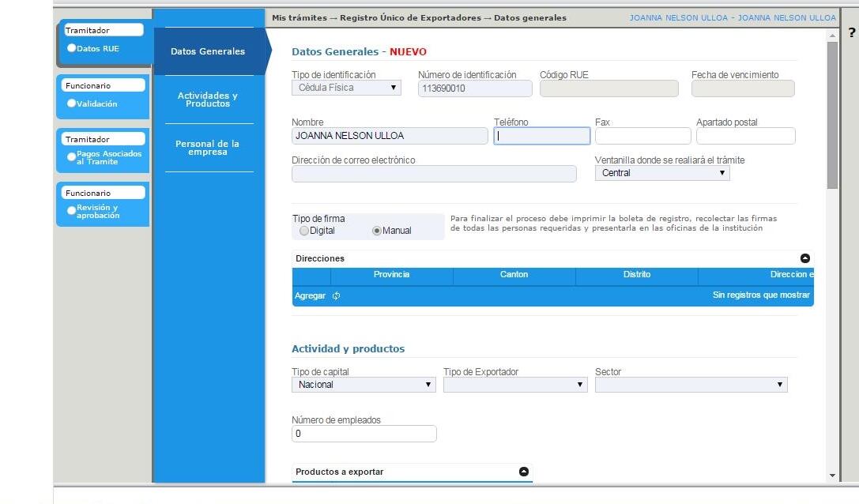Click the Nombre field
This screenshot has width=859, height=504.
coord(390,137)
